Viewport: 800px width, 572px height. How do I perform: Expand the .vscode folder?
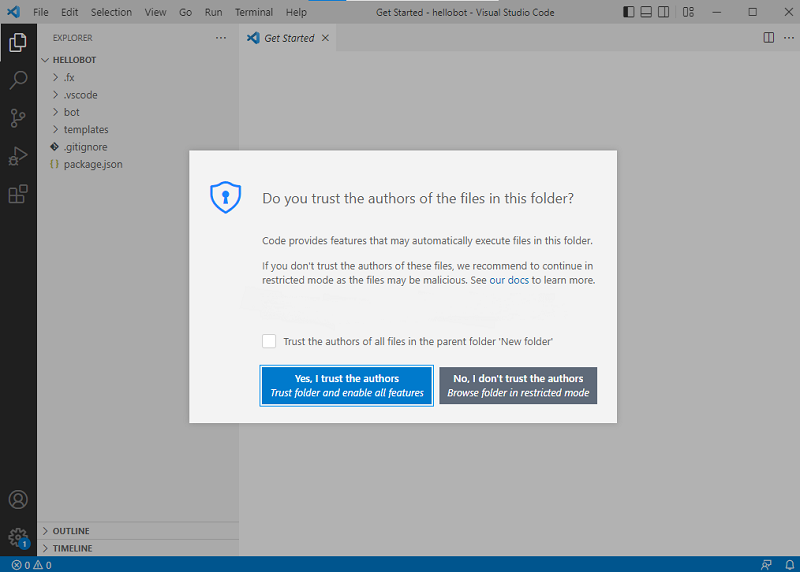(56, 95)
